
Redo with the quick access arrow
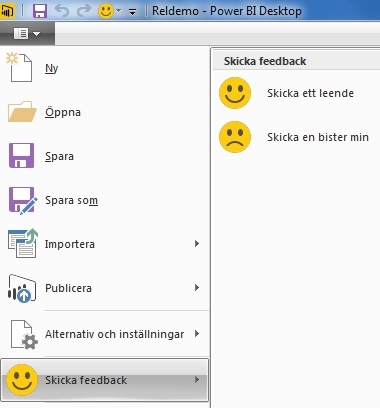(84, 11)
